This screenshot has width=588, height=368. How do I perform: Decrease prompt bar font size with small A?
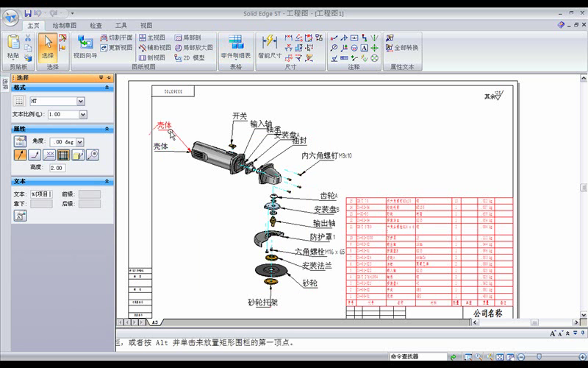click(560, 333)
